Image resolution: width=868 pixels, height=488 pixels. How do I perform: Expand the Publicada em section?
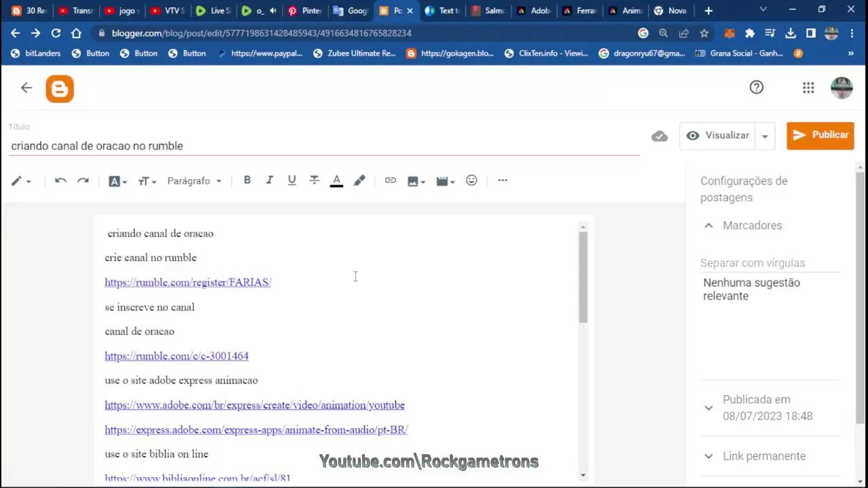tap(709, 408)
